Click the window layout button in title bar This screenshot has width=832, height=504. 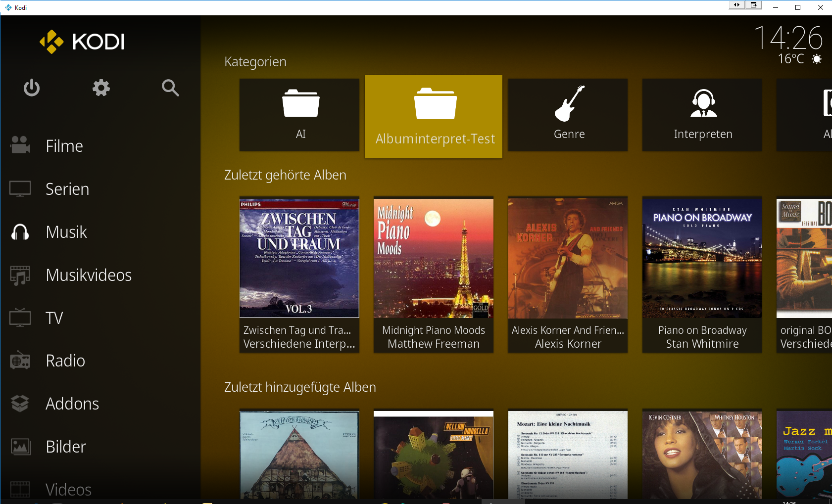click(753, 5)
